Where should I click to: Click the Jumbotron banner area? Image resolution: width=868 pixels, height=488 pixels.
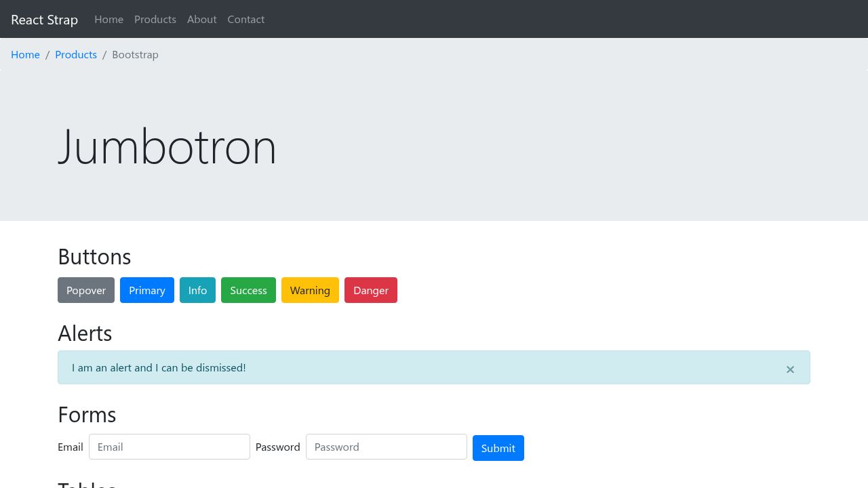tap(434, 146)
